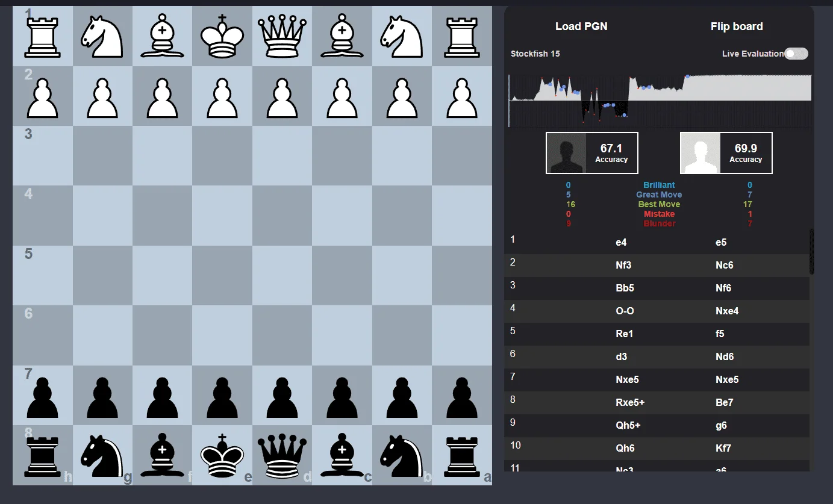Click the white pawn on c2
Viewport: 833px width, 504px height.
pos(342,98)
